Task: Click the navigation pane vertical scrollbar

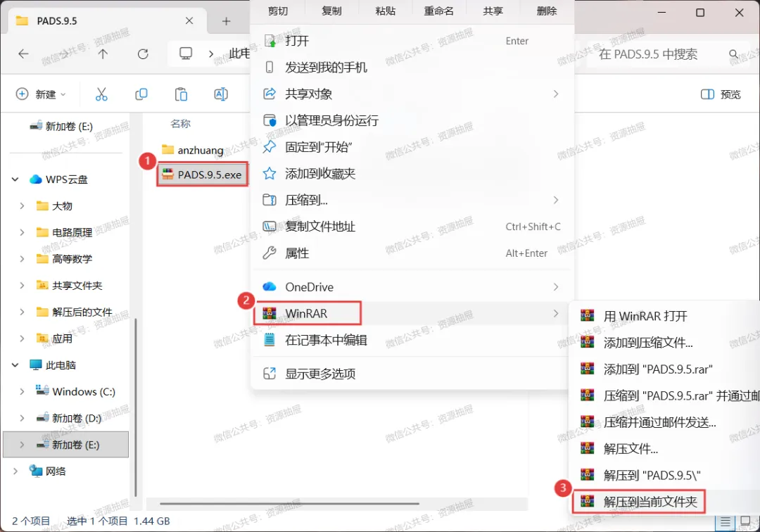Action: click(135, 407)
